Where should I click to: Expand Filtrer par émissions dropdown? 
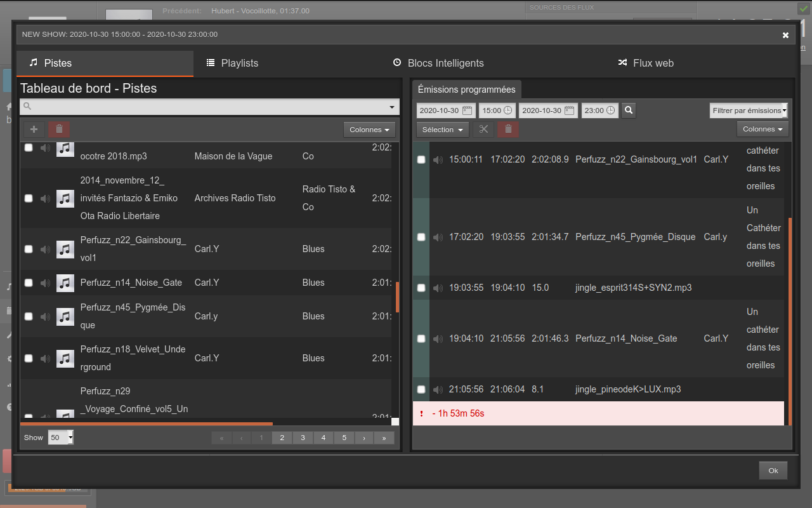(x=749, y=110)
